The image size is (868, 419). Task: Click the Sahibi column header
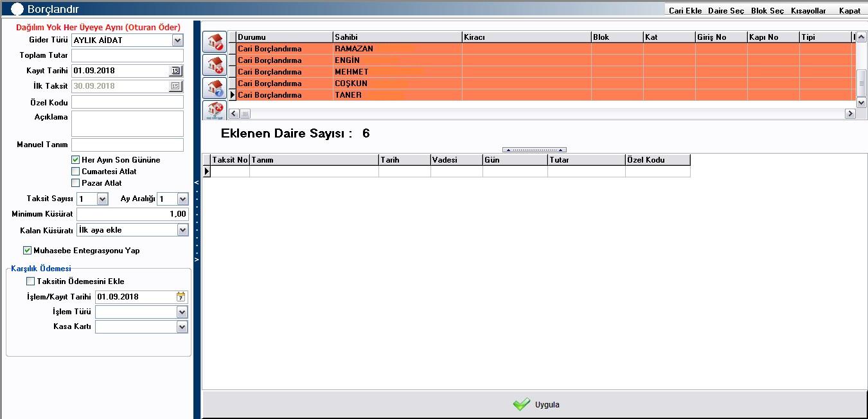click(398, 37)
